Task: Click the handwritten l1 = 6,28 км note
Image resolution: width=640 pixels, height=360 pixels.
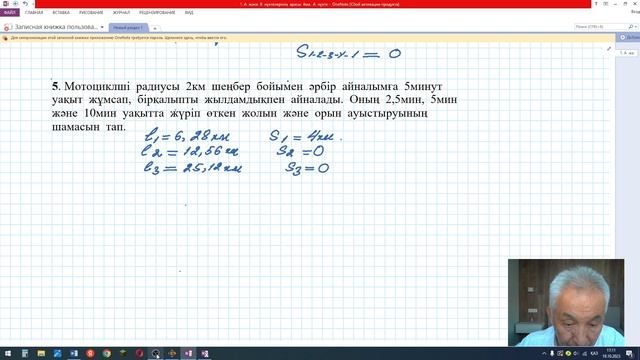Action: point(187,135)
